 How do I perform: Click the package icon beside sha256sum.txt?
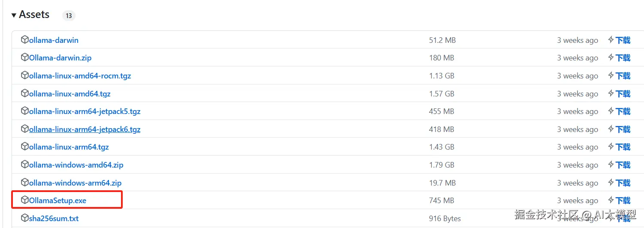pyautogui.click(x=24, y=218)
